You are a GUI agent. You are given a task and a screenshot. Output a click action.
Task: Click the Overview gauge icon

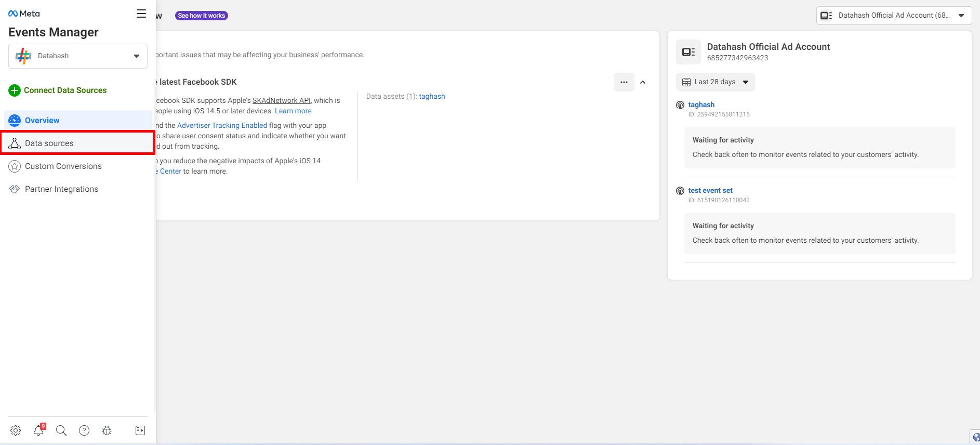coord(15,121)
